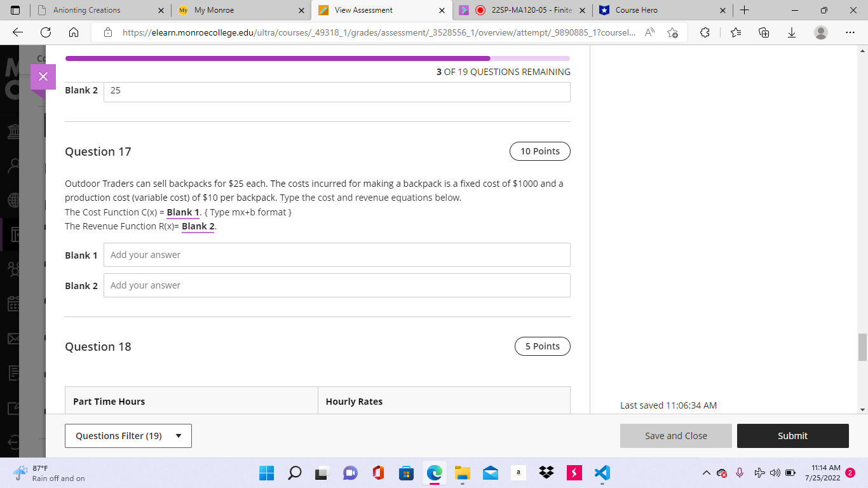Open Visual Studio Code from taskbar
The height and width of the screenshot is (488, 868).
(602, 473)
